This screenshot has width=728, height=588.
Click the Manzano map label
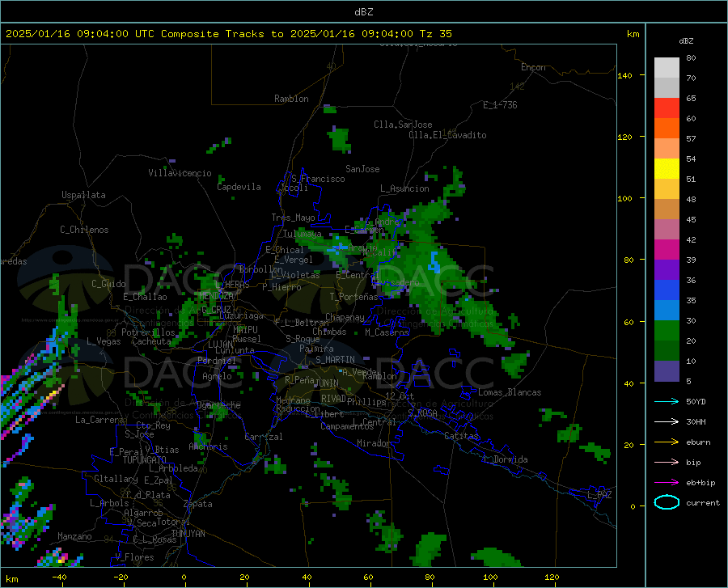click(74, 536)
